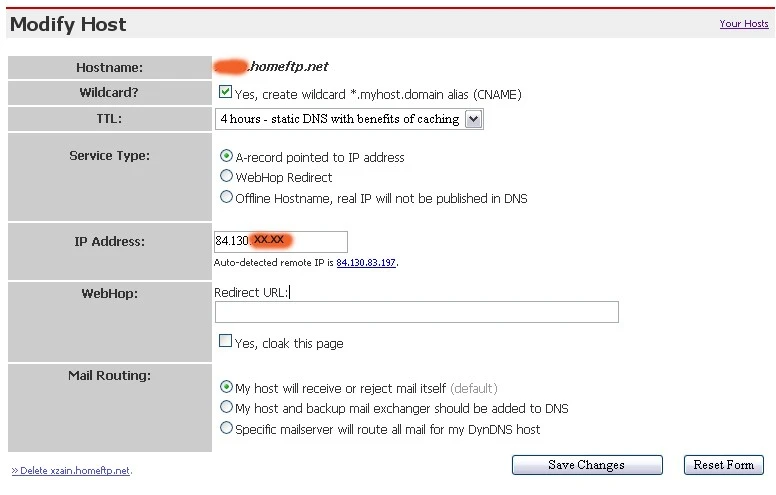The image size is (776, 495).
Task: Expand the TTL dropdown
Action: [x=473, y=119]
